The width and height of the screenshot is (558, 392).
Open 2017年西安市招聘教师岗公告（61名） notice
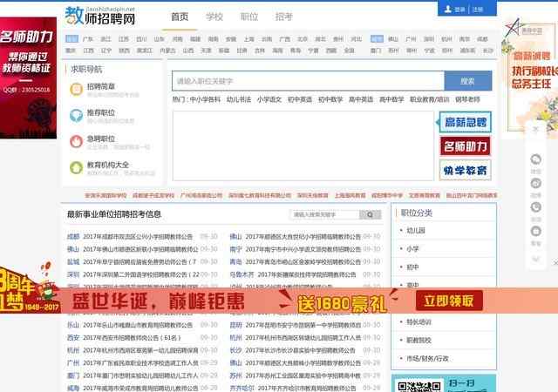tap(132, 338)
